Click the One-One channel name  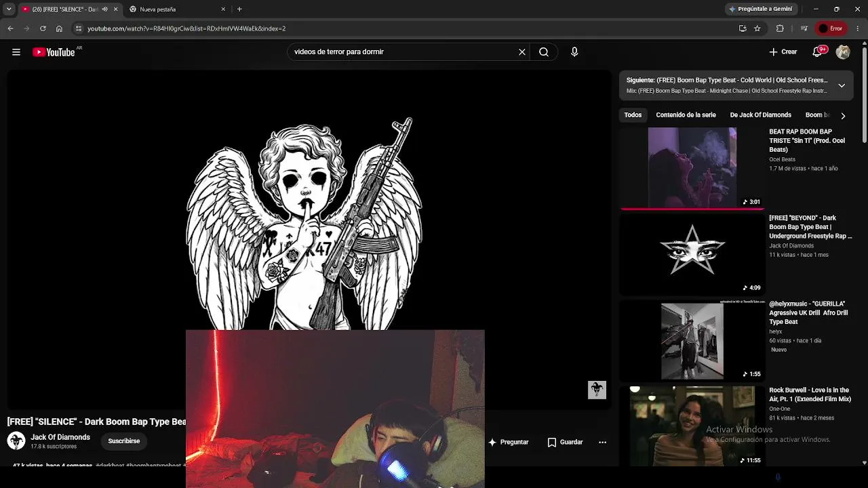click(780, 409)
